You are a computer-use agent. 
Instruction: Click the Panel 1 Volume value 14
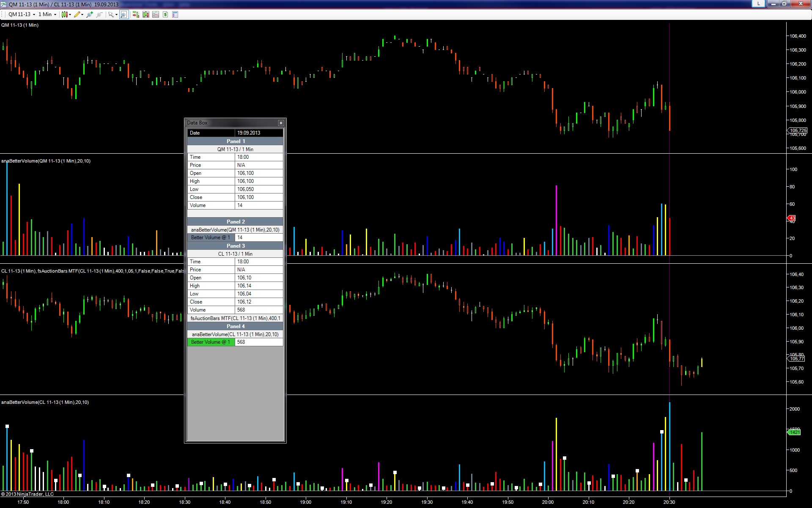click(259, 205)
